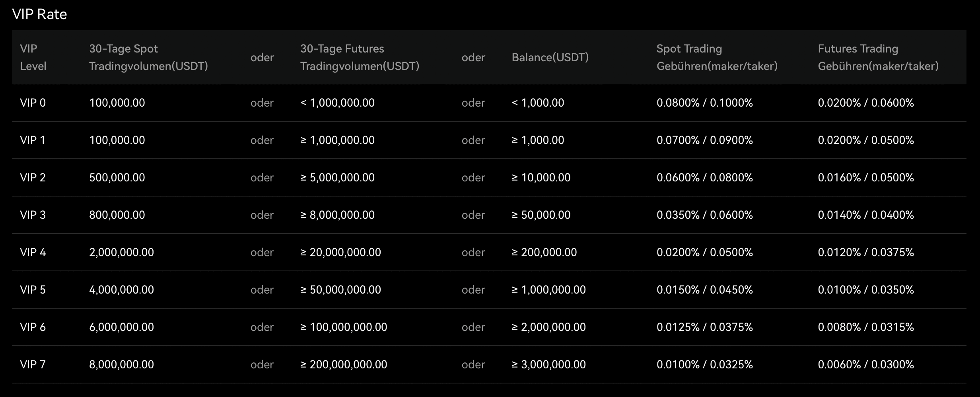
Task: Select the 30-Tage Spot Tradingvolumen header
Action: click(148, 57)
